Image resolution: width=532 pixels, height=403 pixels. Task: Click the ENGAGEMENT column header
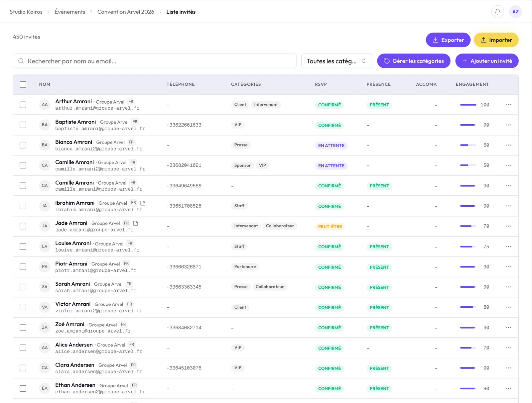click(x=472, y=84)
